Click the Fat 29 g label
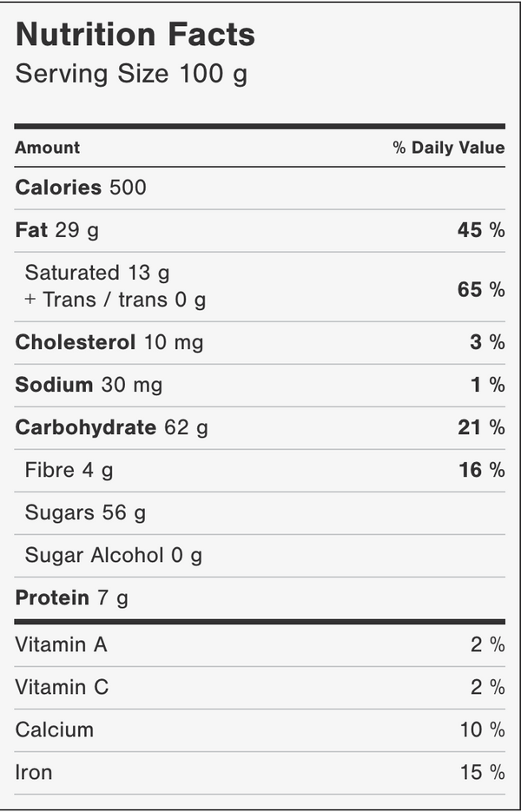The width and height of the screenshot is (521, 812). coord(56,230)
